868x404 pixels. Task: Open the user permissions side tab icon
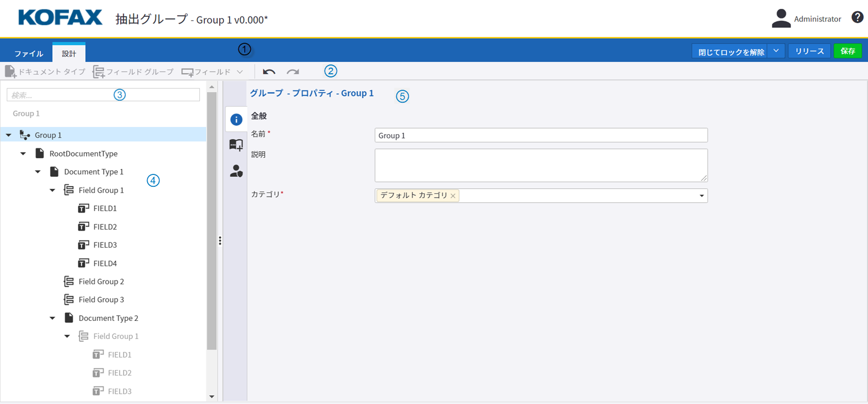point(236,171)
